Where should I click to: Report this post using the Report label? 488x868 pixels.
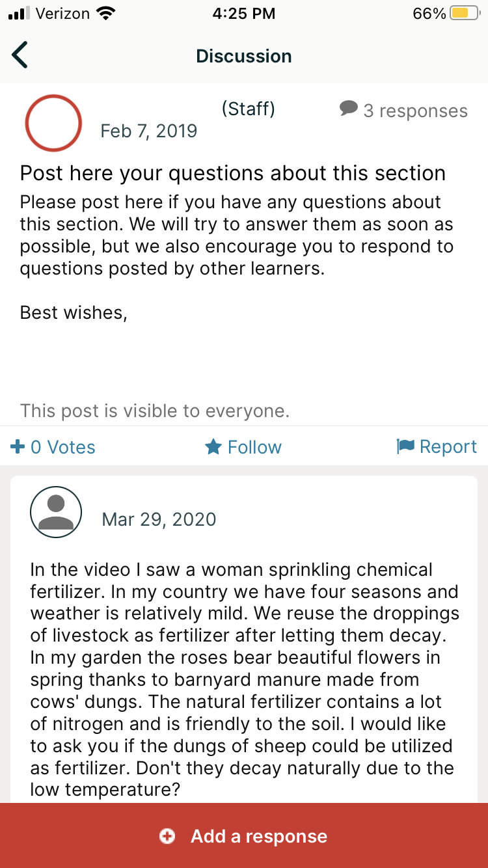(x=448, y=446)
